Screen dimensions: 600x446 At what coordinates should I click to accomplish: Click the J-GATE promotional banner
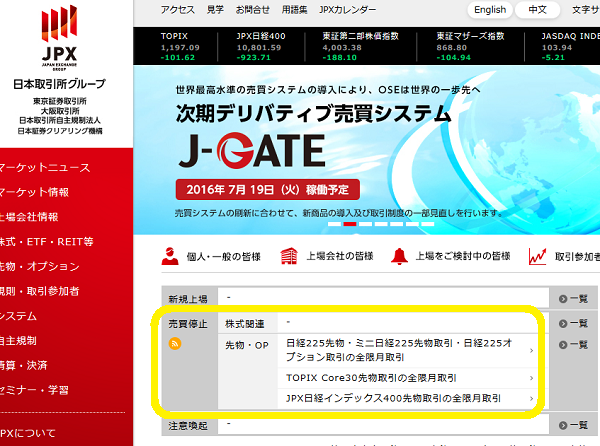click(367, 150)
